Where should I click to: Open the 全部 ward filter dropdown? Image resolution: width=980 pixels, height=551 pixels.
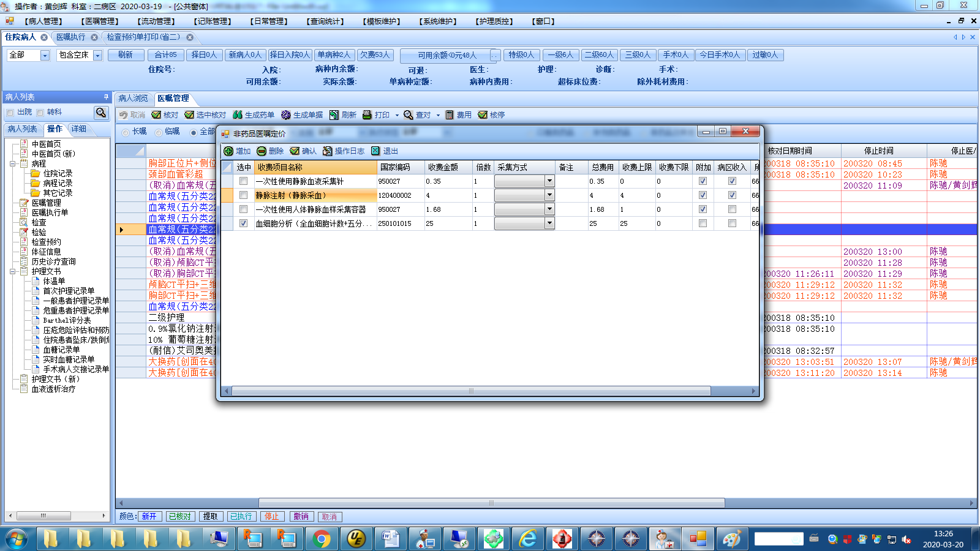tap(45, 55)
